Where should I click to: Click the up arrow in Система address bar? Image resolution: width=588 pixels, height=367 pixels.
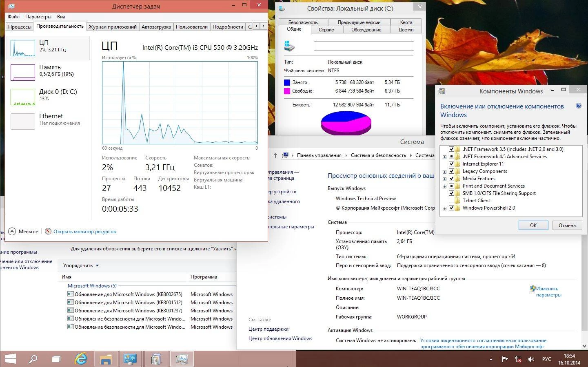tap(275, 155)
